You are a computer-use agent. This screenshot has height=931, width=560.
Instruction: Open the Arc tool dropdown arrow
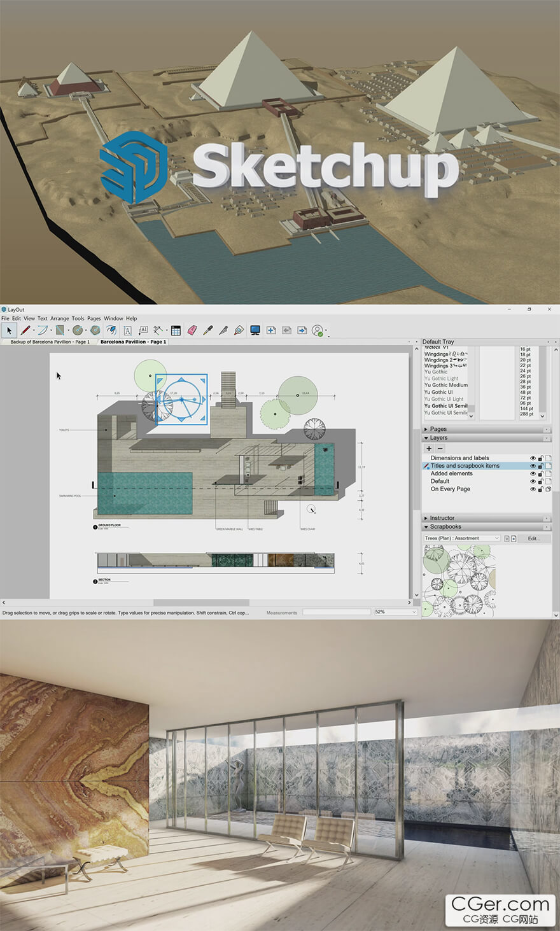pyautogui.click(x=50, y=330)
